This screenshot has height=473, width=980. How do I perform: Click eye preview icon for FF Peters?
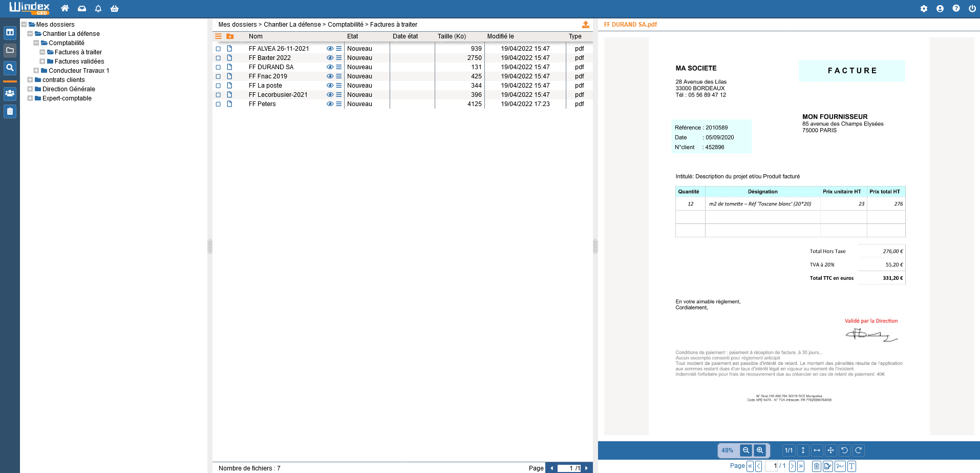[x=330, y=104]
